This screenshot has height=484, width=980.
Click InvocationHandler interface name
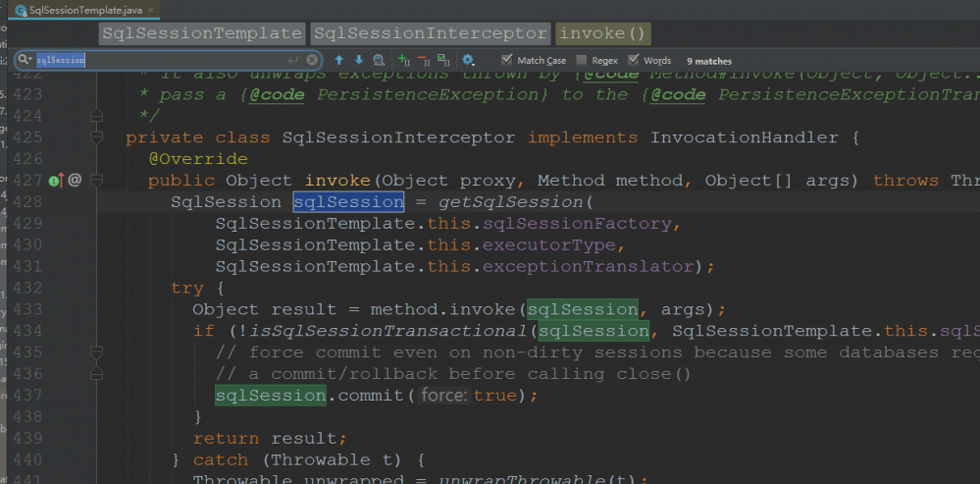click(x=744, y=137)
